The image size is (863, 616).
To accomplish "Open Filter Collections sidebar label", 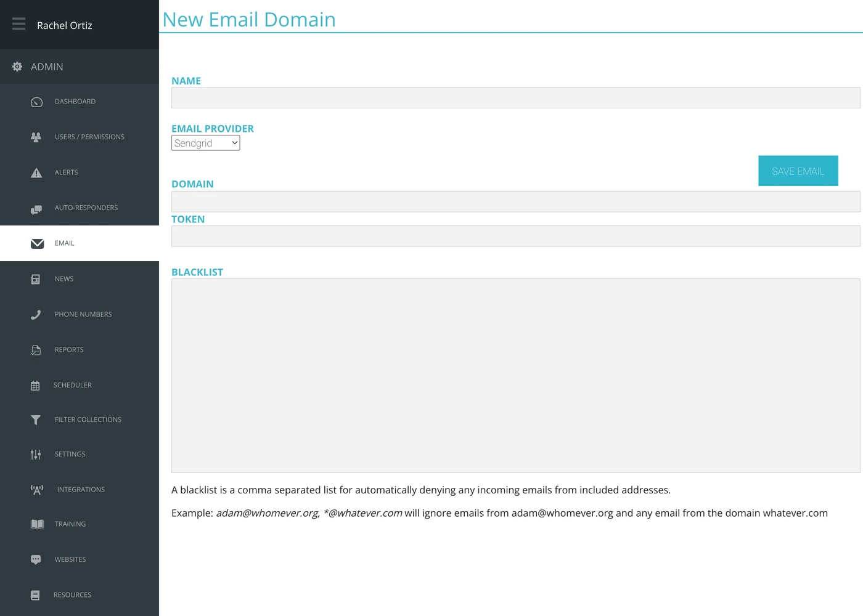I will click(x=88, y=419).
